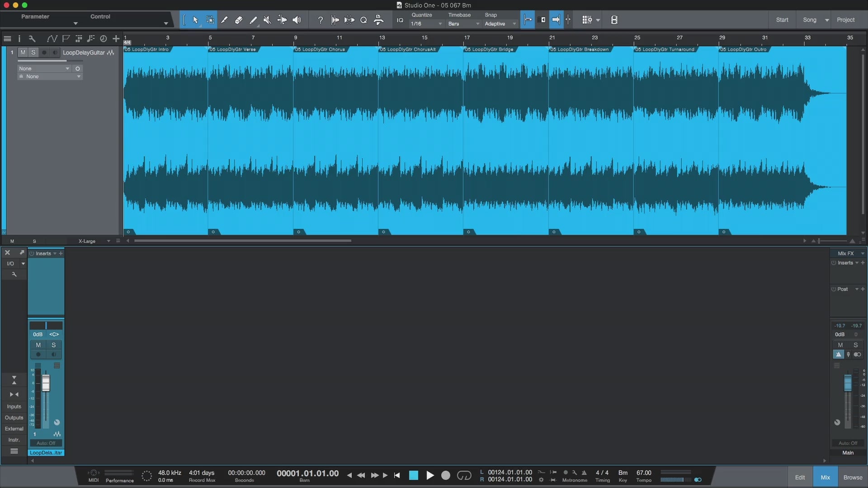
Task: Open the Start page
Action: coord(782,20)
